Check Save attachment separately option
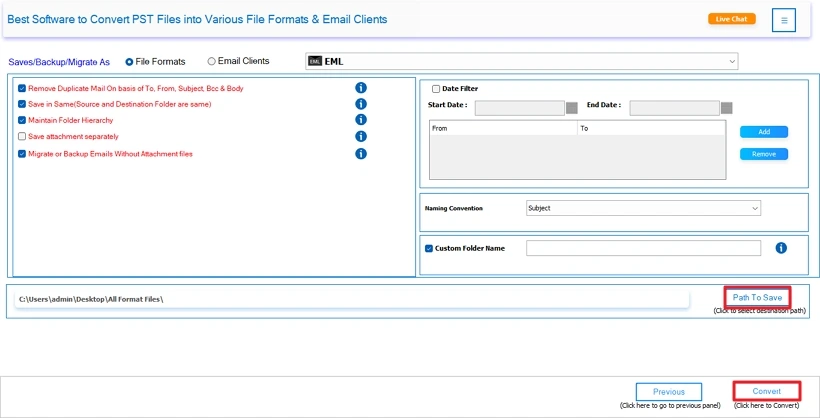Image resolution: width=820 pixels, height=418 pixels. 22,137
